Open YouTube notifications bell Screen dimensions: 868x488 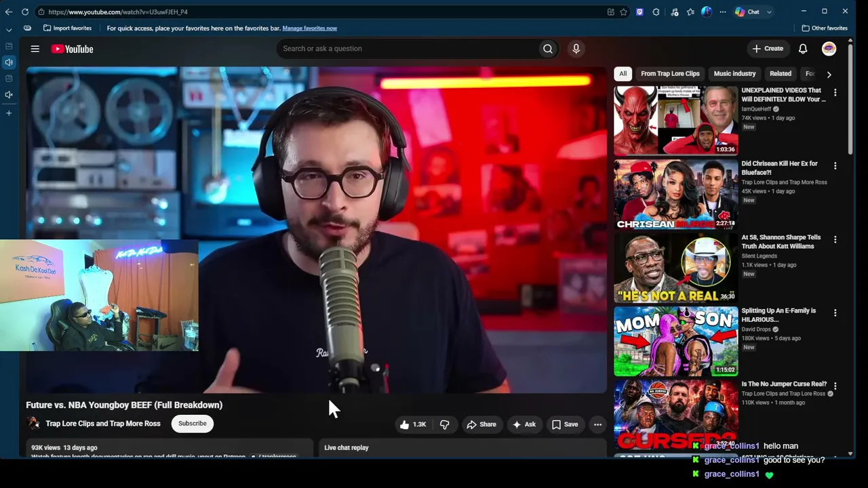[x=803, y=49]
